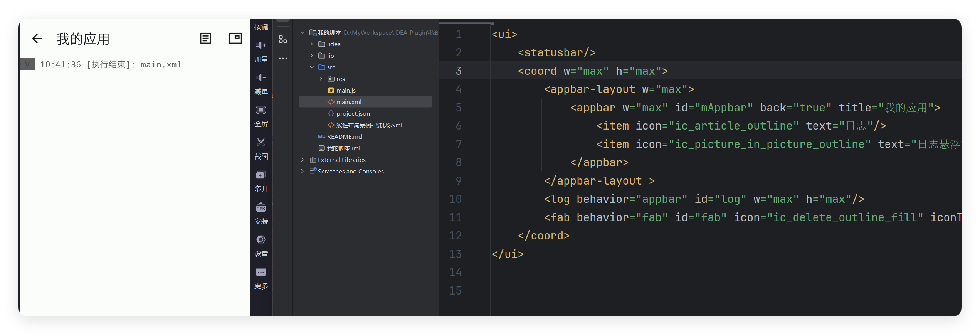Click the back arrow in the app bar
This screenshot has height=335, width=980.
pyautogui.click(x=37, y=39)
